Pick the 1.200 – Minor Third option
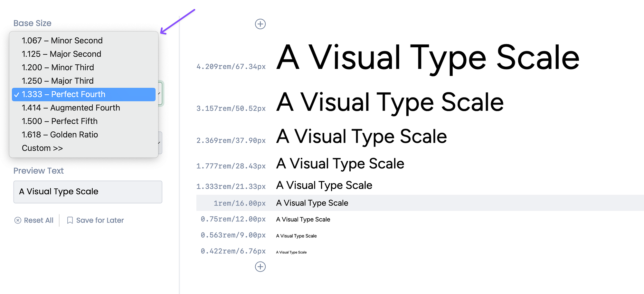The width and height of the screenshot is (644, 294). (84, 68)
